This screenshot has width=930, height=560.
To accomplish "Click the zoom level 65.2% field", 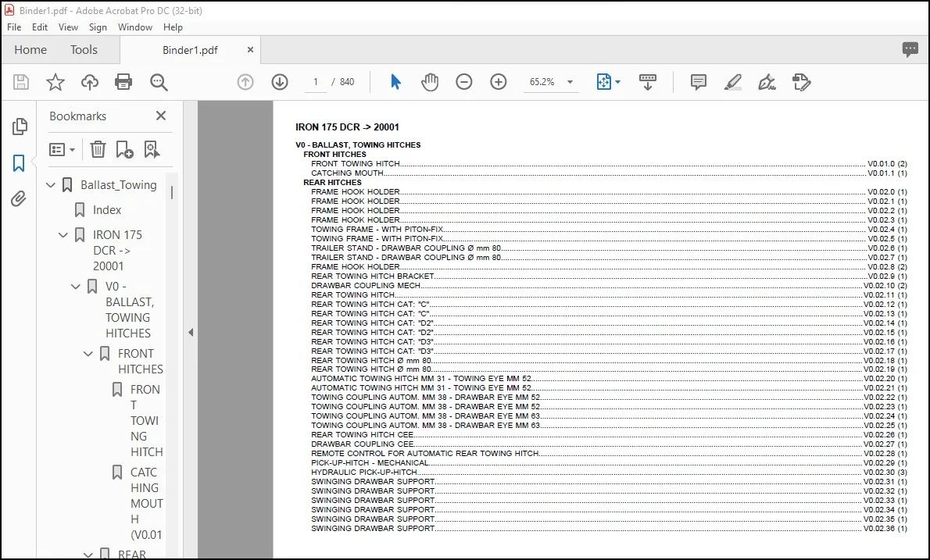I will [542, 82].
